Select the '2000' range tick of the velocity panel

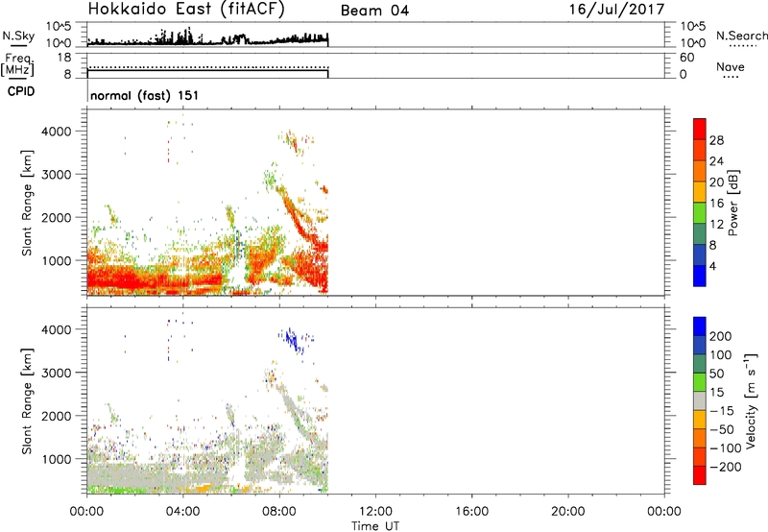[56, 416]
